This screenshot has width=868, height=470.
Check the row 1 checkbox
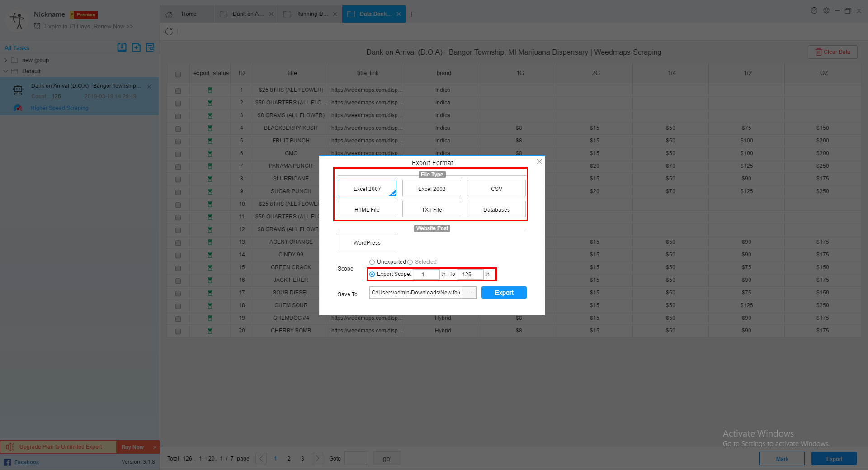[x=178, y=91]
